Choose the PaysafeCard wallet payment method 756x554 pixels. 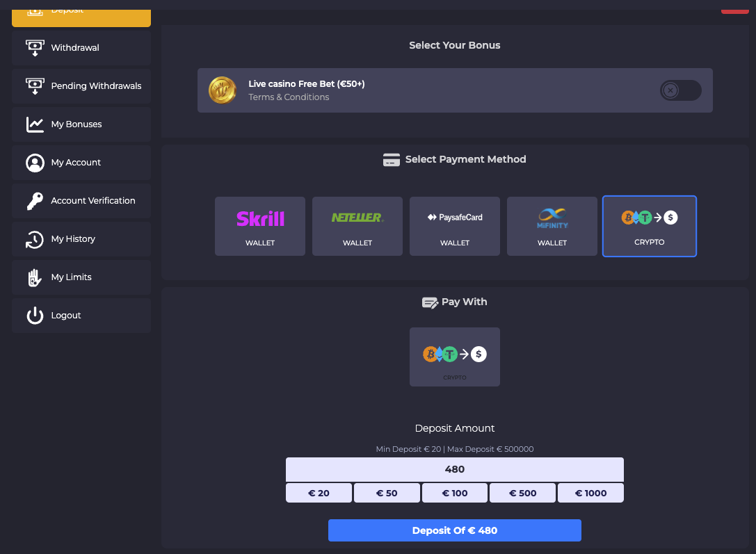[x=455, y=226]
